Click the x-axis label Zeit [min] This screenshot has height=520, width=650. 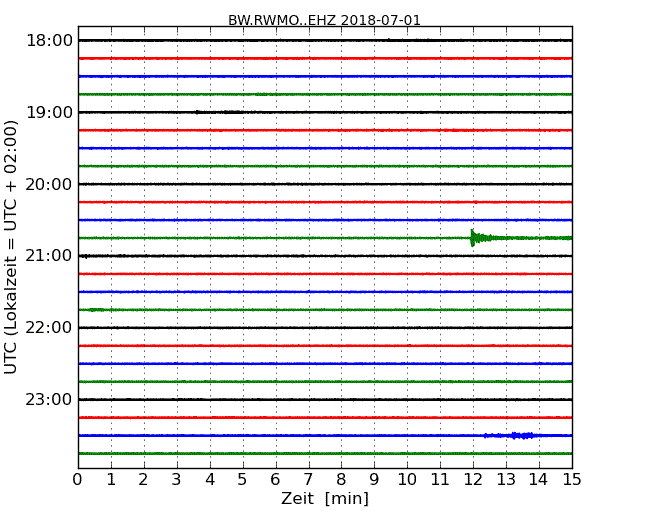tap(325, 498)
